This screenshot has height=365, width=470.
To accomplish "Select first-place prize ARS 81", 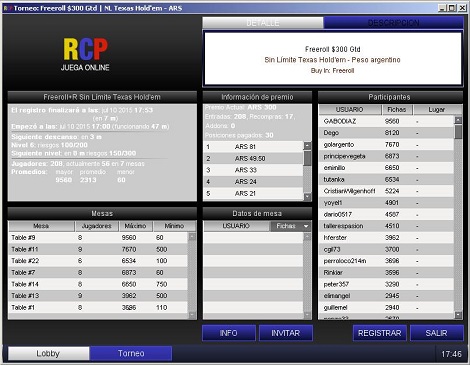I will point(253,147).
